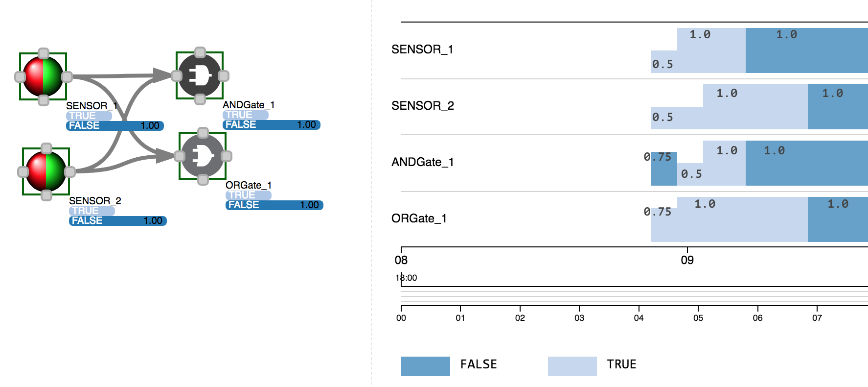868x387 pixels.
Task: Select the FALSE 1.00 bar under ORGate_1
Action: click(274, 205)
